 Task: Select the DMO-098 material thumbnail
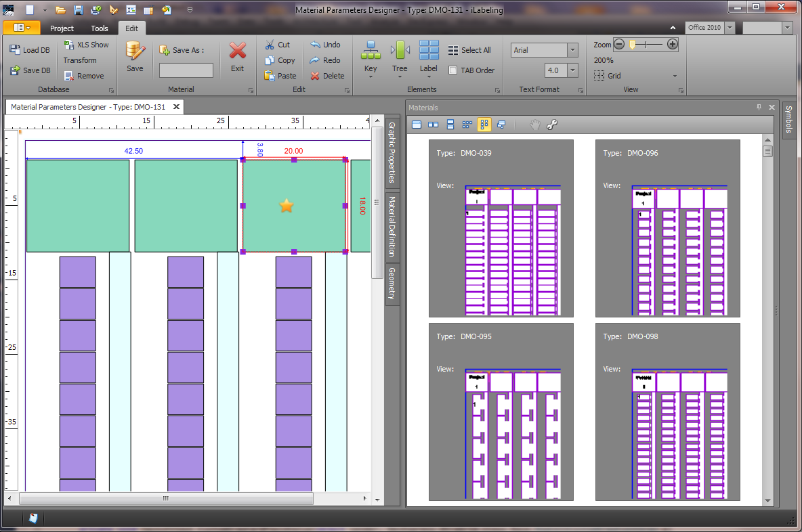[x=667, y=412]
